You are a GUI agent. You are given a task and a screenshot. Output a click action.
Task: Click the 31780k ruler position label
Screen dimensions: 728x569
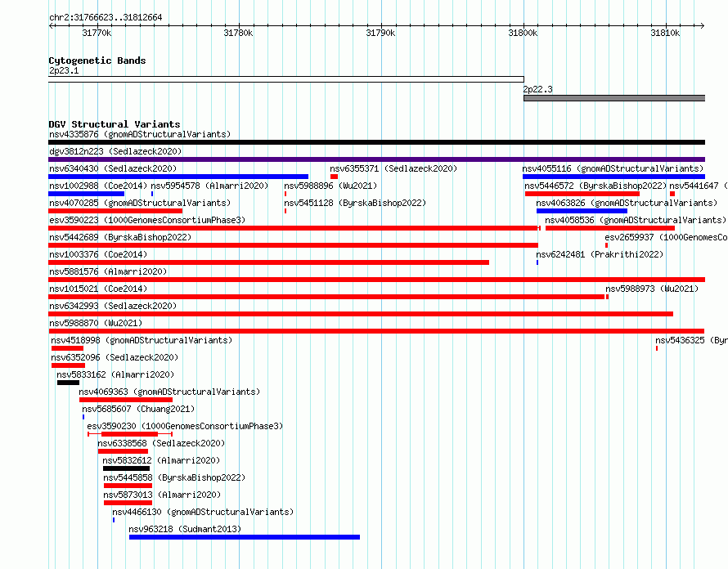[238, 33]
